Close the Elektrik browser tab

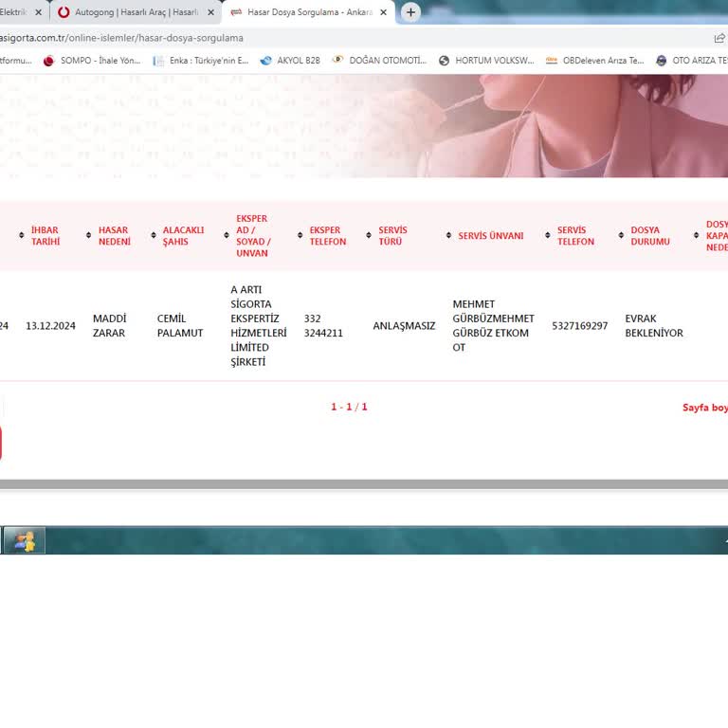[x=39, y=12]
